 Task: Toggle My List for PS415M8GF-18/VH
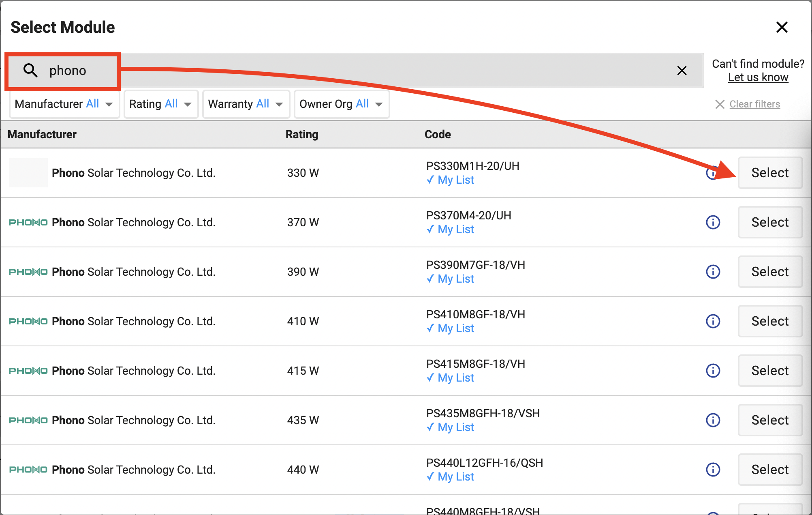450,378
